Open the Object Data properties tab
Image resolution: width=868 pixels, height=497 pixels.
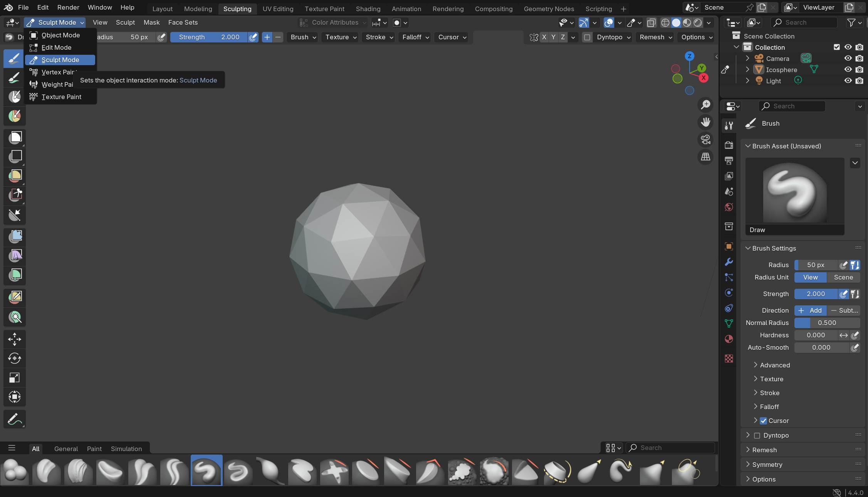[729, 323]
